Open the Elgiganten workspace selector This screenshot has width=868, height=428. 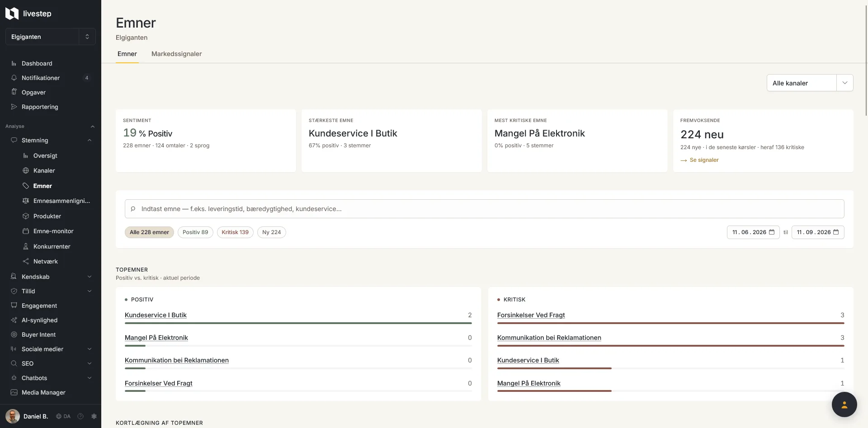click(51, 37)
